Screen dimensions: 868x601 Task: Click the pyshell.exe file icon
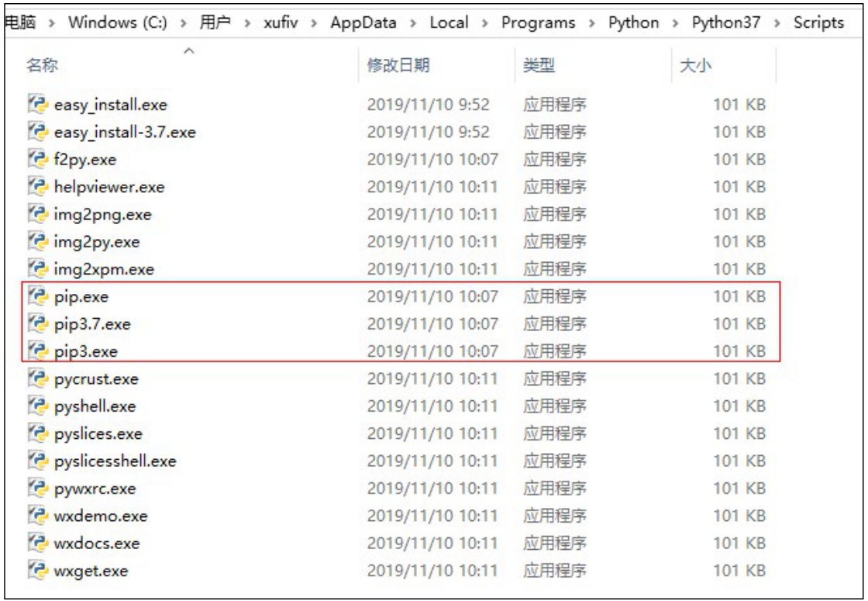(38, 406)
